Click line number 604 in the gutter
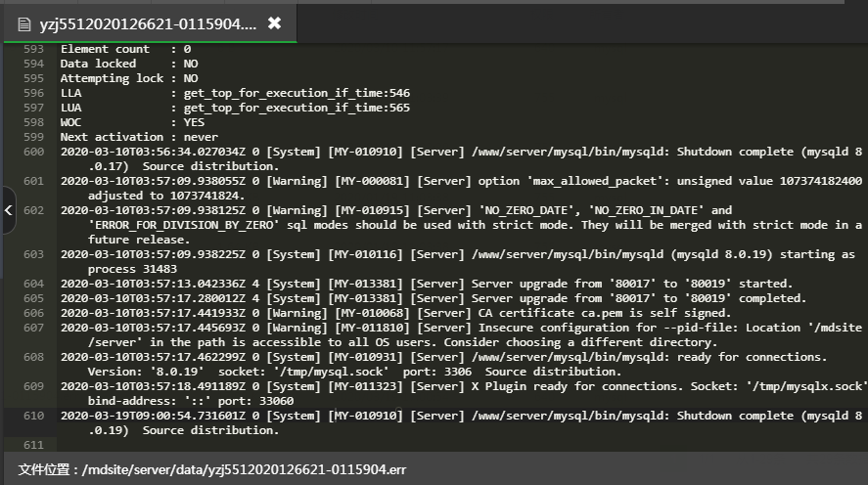Image resolution: width=868 pixels, height=485 pixels. [x=33, y=284]
